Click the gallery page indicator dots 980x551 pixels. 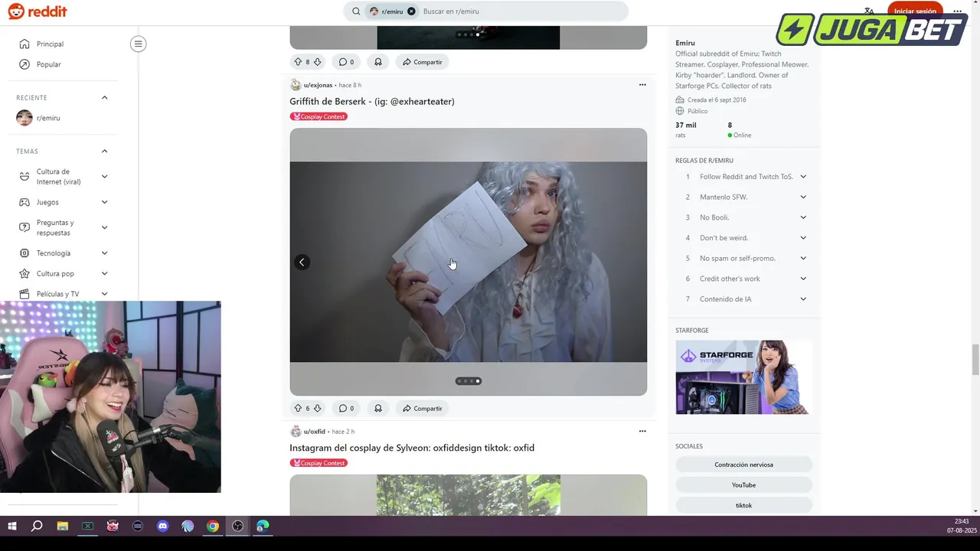pyautogui.click(x=468, y=381)
